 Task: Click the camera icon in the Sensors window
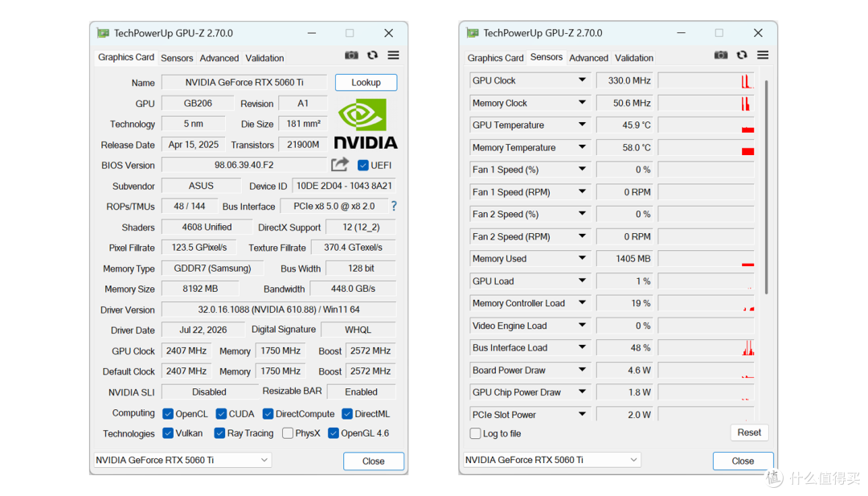[x=721, y=55]
